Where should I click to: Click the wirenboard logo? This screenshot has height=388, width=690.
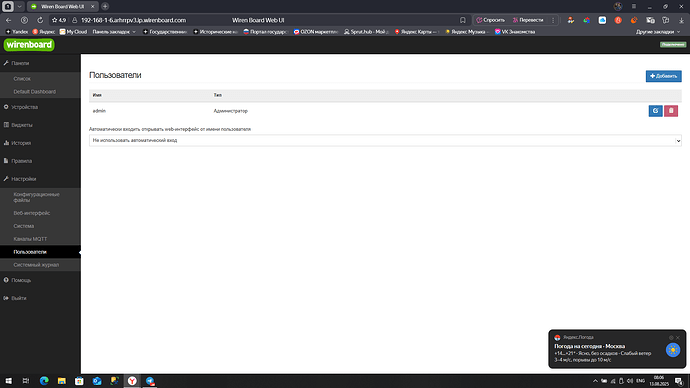point(29,44)
